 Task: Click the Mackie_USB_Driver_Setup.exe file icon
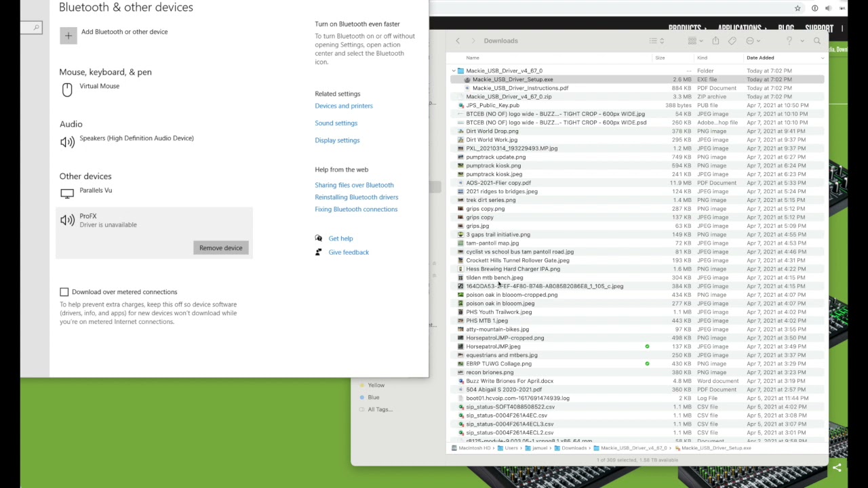pos(467,79)
